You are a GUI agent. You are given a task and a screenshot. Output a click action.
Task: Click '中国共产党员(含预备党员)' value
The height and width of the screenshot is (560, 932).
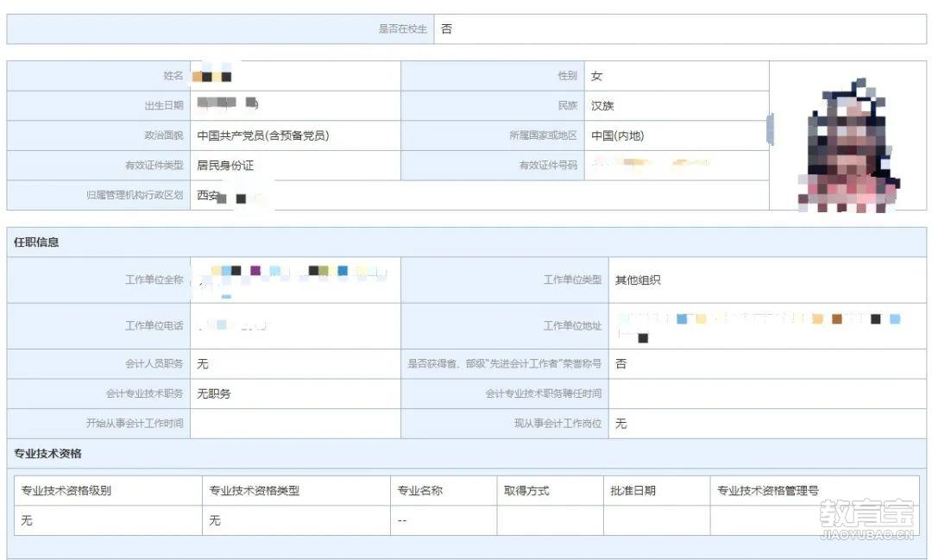point(262,135)
